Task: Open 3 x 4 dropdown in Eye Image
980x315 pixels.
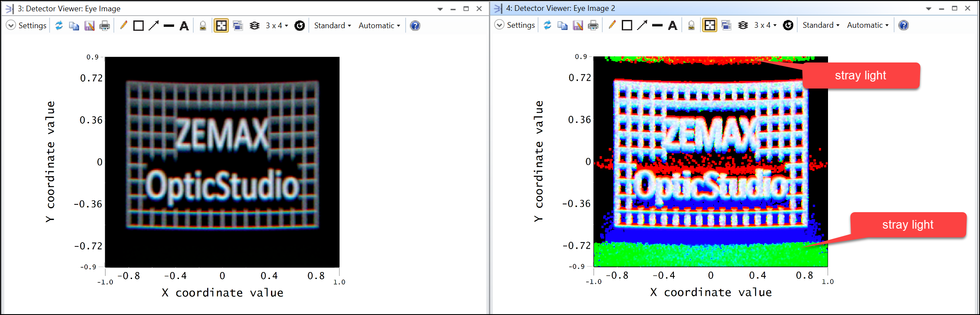Action: [277, 26]
